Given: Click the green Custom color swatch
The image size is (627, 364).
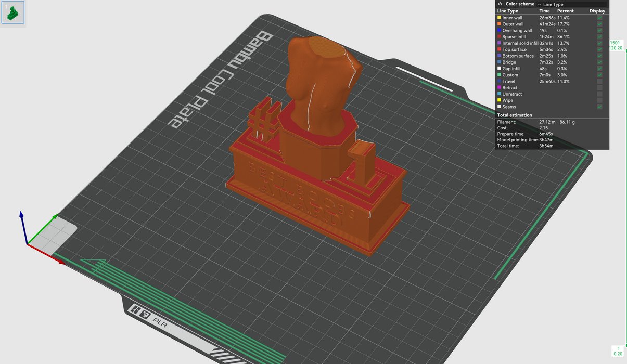Looking at the screenshot, I should point(499,75).
